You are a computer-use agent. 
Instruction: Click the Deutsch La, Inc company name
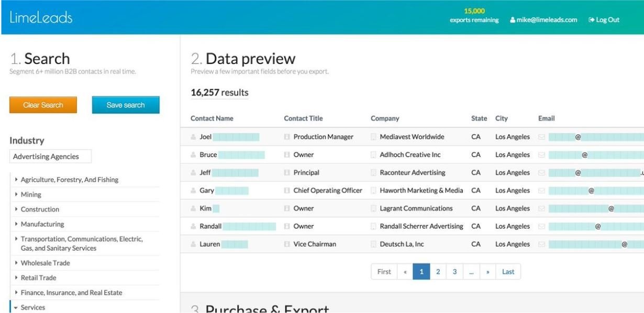tap(402, 244)
